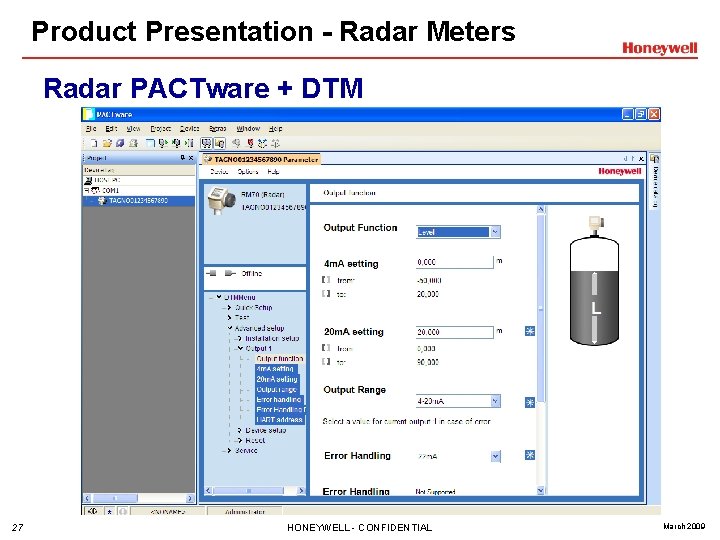720x540 pixels.
Task: Expand the Installation setup tree node
Action: (239, 338)
